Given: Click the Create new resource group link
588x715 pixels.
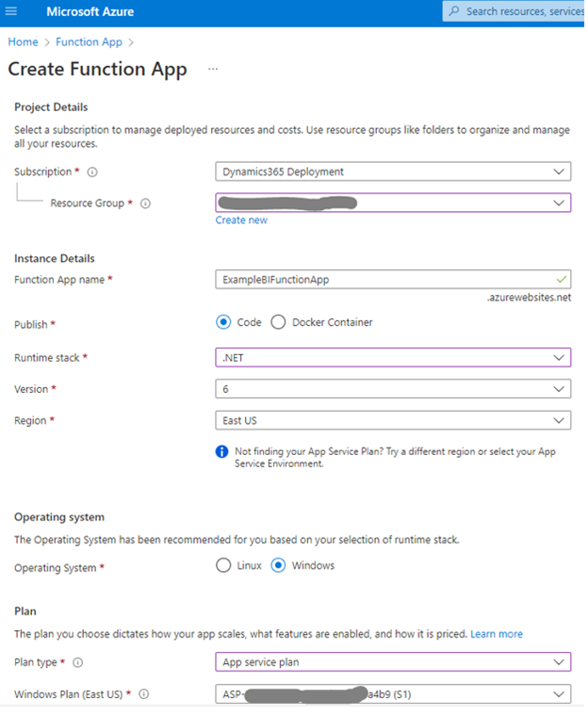Looking at the screenshot, I should coord(241,220).
